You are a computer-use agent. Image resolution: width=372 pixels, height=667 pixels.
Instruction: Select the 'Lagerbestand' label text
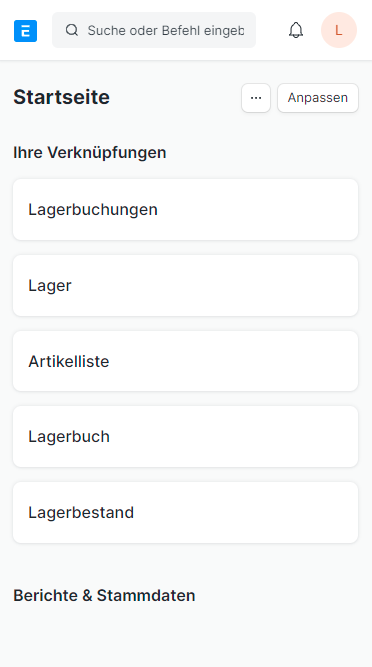[x=81, y=513]
